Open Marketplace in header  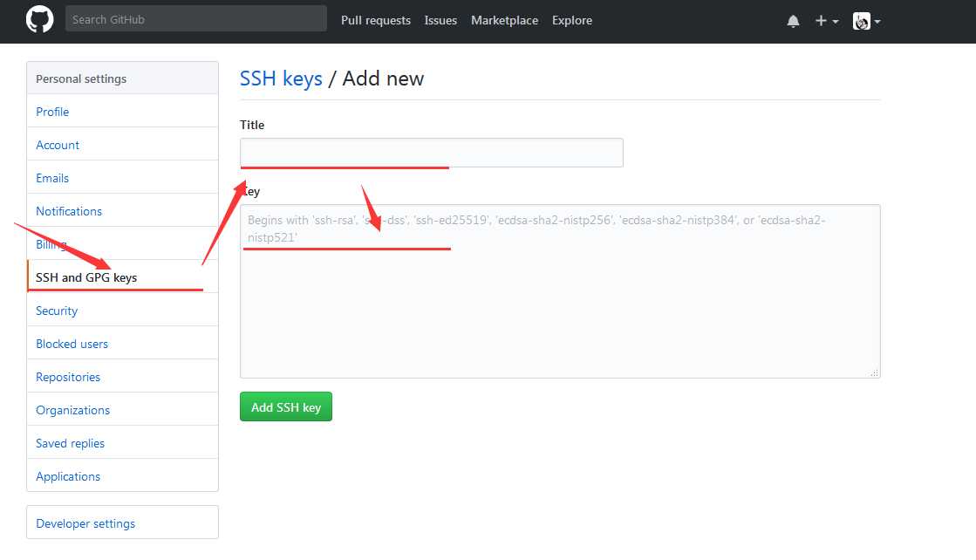(504, 21)
